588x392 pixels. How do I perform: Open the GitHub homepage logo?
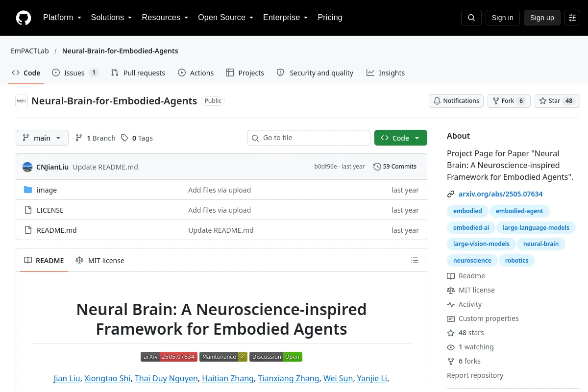click(x=24, y=18)
